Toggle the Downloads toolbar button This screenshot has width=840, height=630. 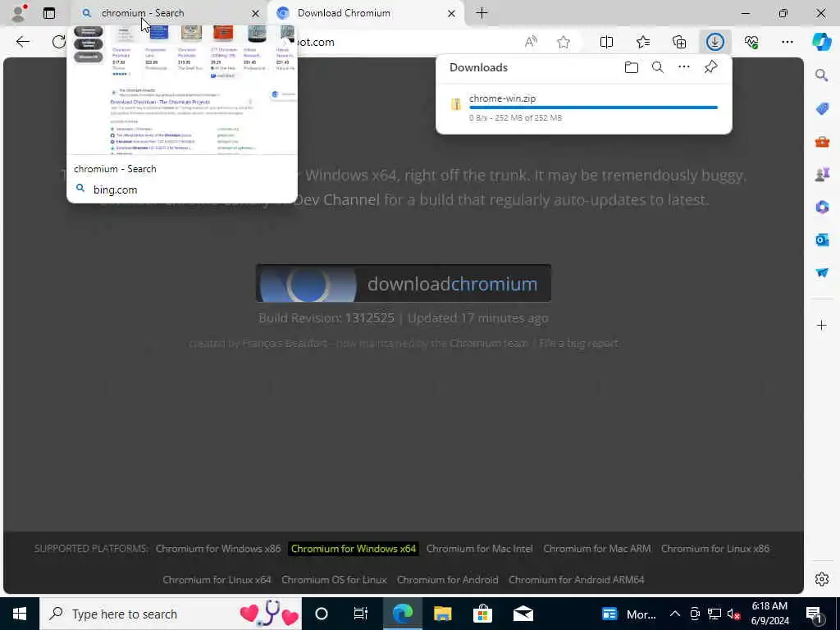coord(715,42)
